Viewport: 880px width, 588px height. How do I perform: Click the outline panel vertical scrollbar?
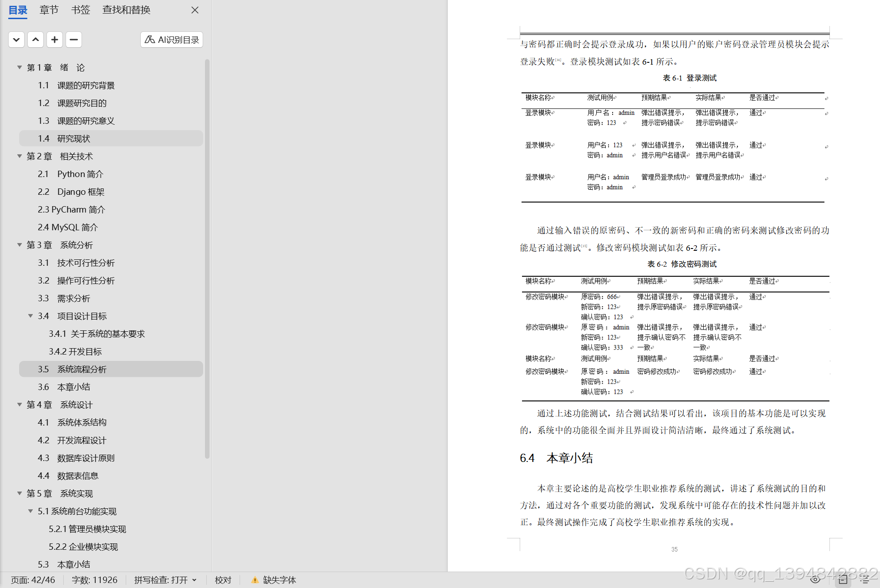click(x=207, y=259)
